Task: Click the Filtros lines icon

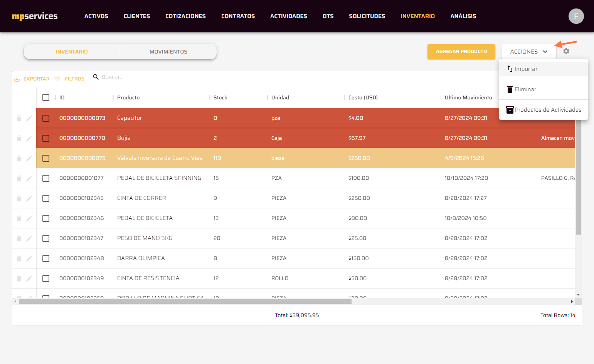Action: coord(57,79)
